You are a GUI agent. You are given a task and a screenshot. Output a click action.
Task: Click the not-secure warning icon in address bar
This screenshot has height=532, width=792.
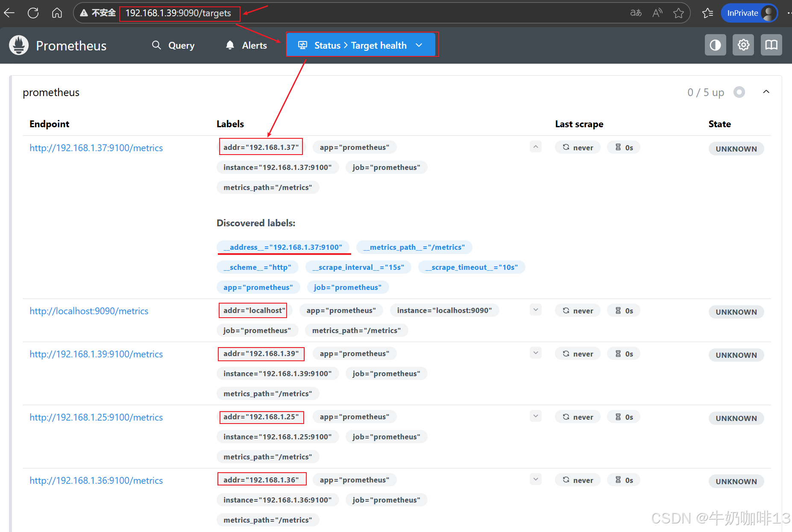pos(84,13)
